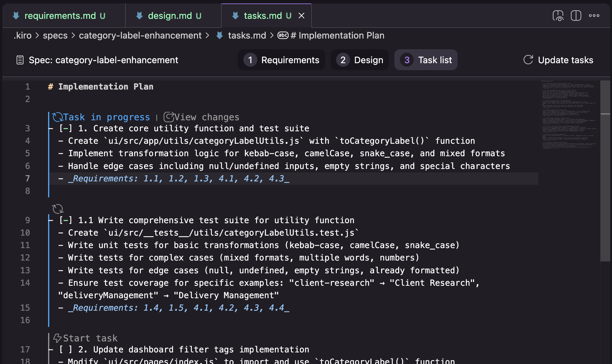Open the abc symbol icon in the breadcrumb
Image resolution: width=612 pixels, height=364 pixels.
pos(283,35)
